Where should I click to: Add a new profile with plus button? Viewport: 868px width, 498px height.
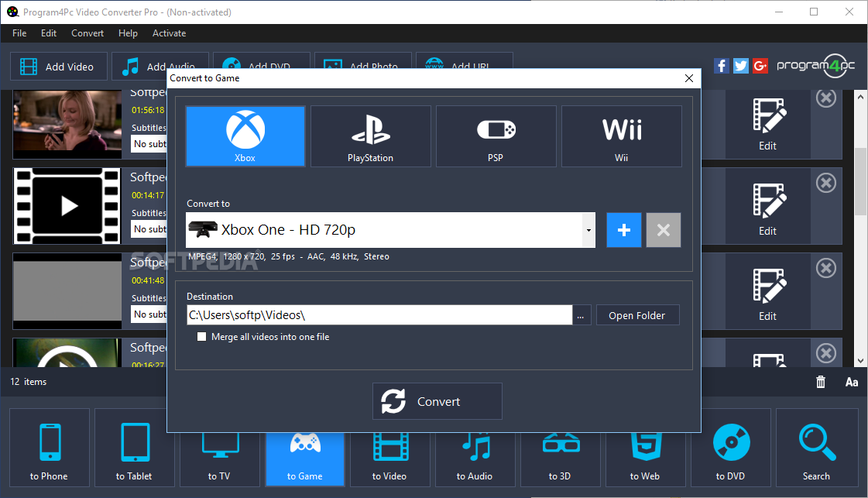pyautogui.click(x=624, y=230)
